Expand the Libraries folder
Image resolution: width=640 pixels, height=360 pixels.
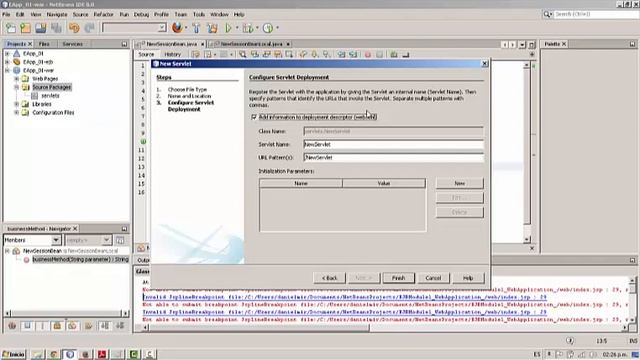16,104
